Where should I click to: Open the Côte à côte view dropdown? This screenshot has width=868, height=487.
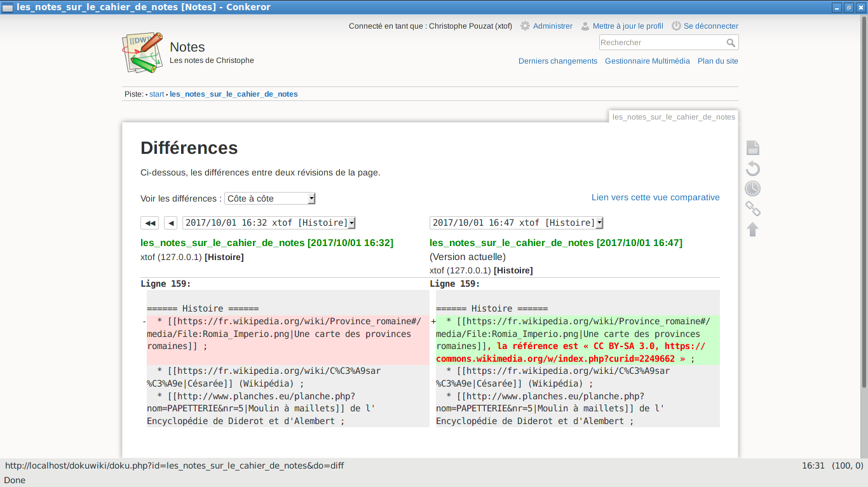click(x=270, y=198)
